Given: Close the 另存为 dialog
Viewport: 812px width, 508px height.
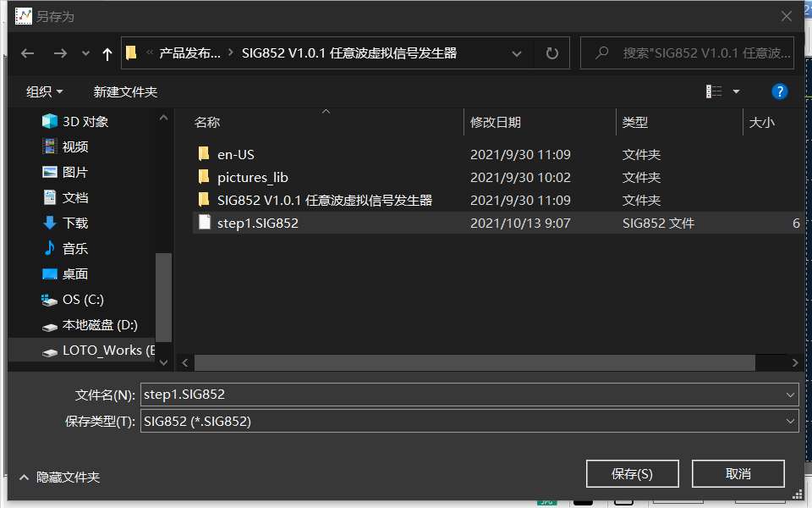Looking at the screenshot, I should click(786, 17).
